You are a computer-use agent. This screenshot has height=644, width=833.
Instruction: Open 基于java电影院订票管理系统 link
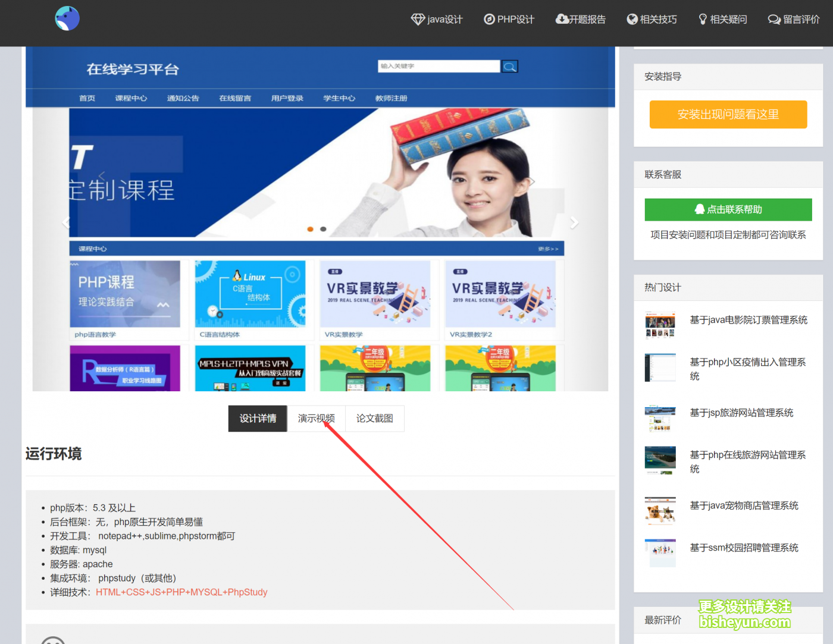[x=748, y=320]
